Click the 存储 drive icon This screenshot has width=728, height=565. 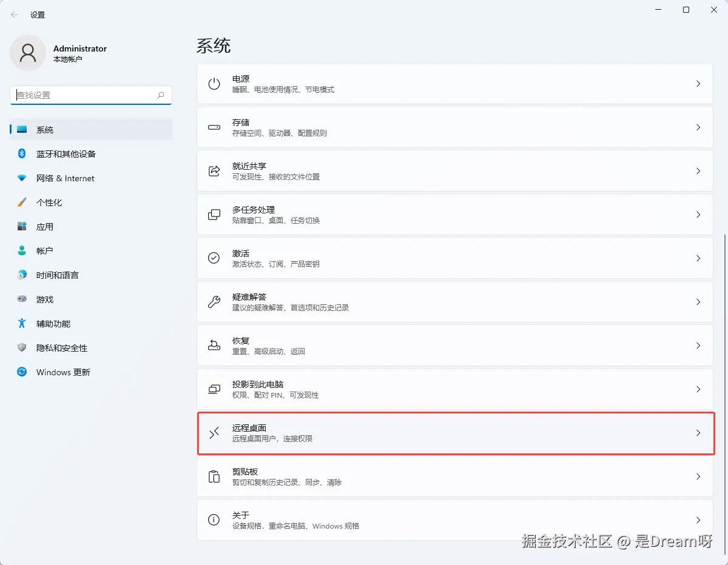pyautogui.click(x=214, y=127)
